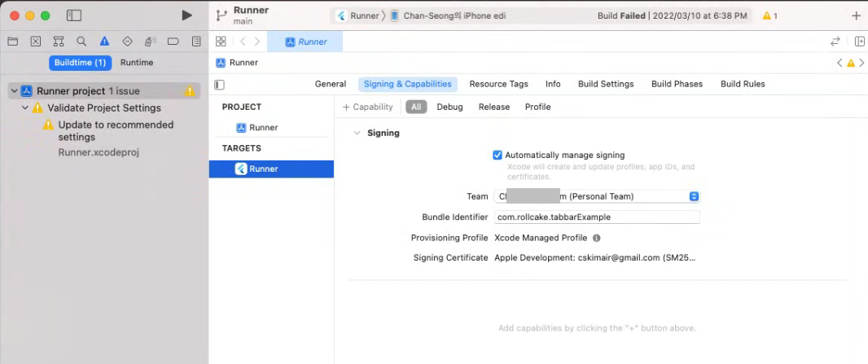The width and height of the screenshot is (868, 364).
Task: Click Runner in the jump bar
Action: [238, 63]
